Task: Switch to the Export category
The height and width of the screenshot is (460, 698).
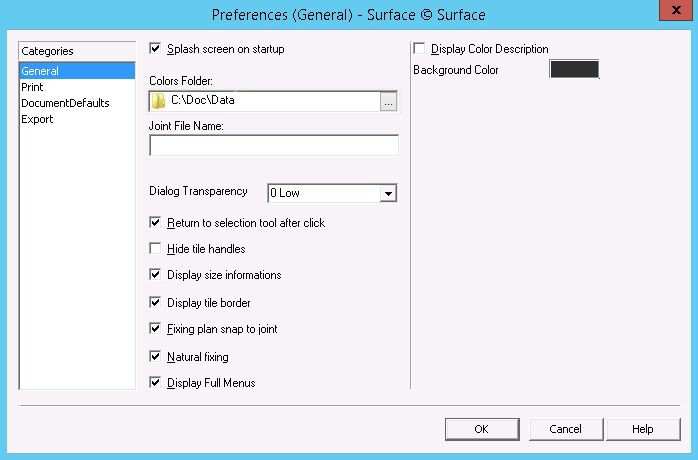Action: point(37,119)
